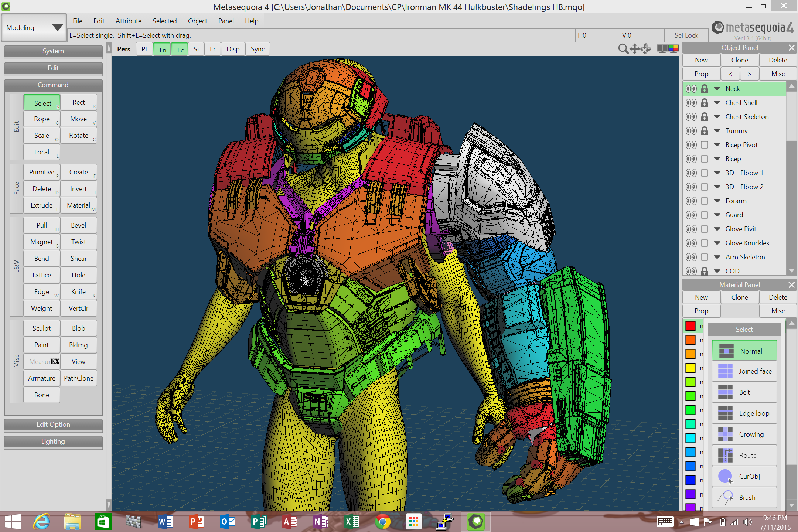The height and width of the screenshot is (532, 798).
Task: Expand the System panel section
Action: point(53,51)
